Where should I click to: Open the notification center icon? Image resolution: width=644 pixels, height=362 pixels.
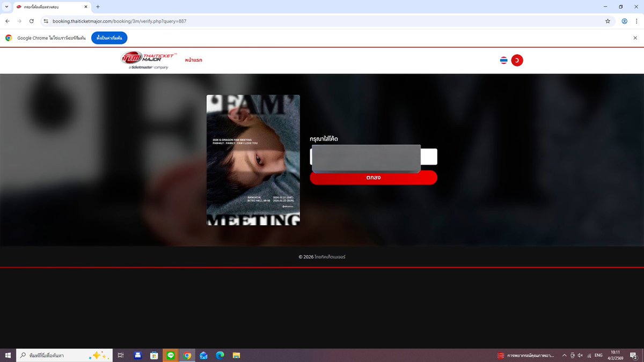pos(633,355)
